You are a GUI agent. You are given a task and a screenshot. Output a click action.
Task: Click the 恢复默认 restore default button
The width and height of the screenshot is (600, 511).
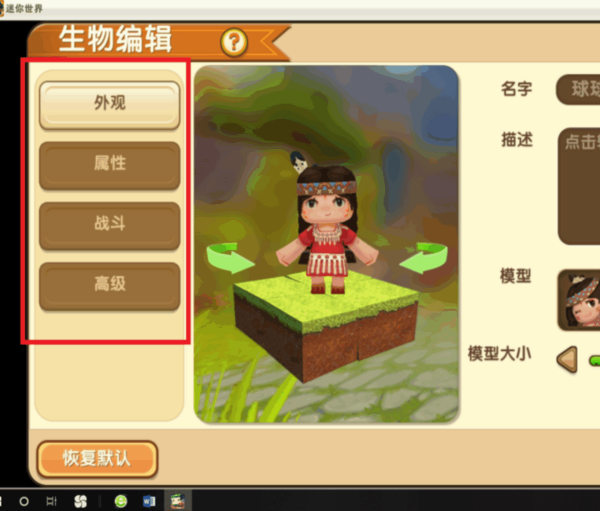tap(97, 459)
